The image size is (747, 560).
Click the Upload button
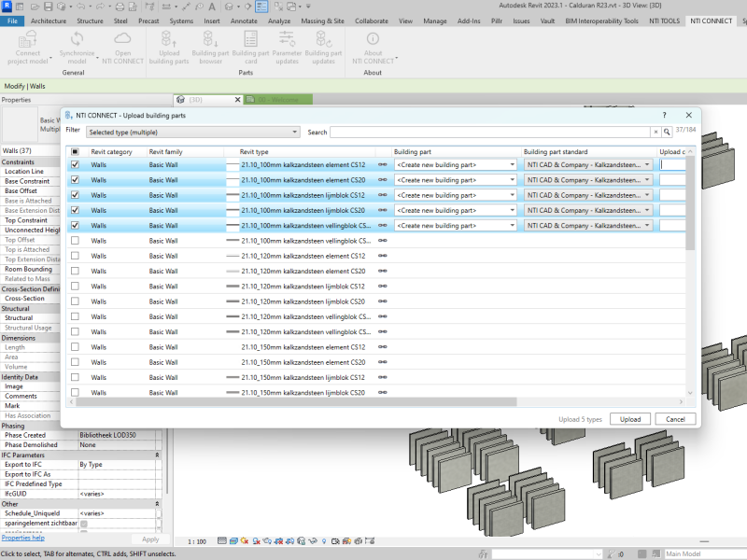pyautogui.click(x=629, y=419)
